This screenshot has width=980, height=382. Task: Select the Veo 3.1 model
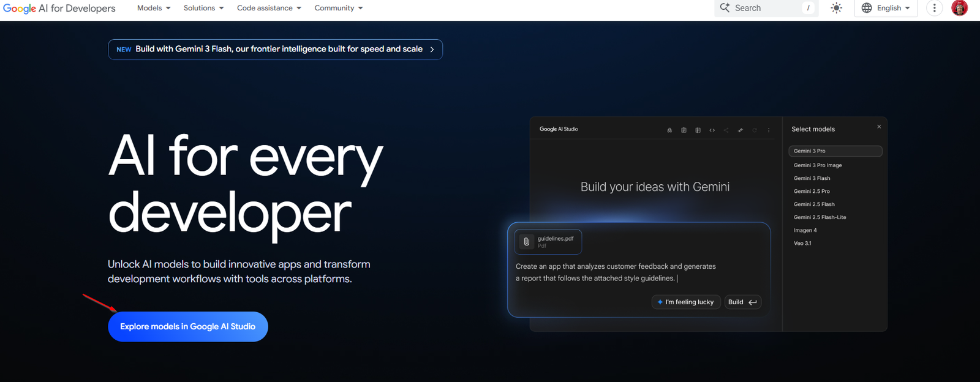point(802,243)
